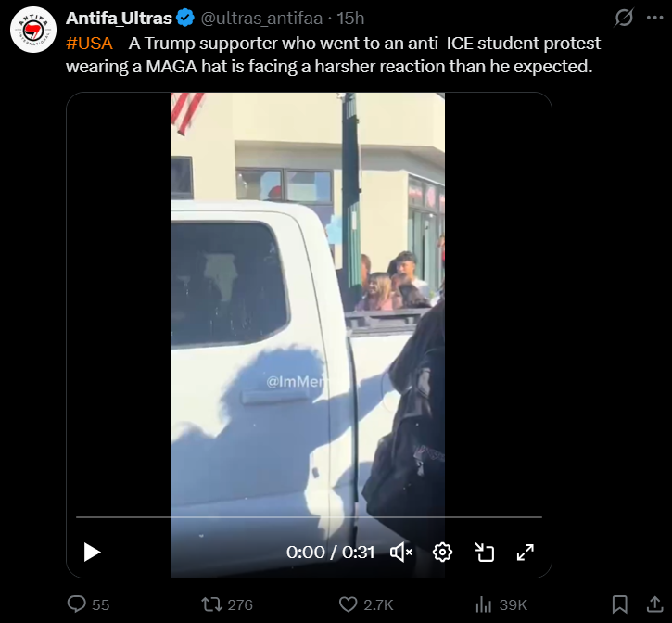Viewport: 672px width, 623px height.
Task: Click the #USA hashtag
Action: (89, 44)
